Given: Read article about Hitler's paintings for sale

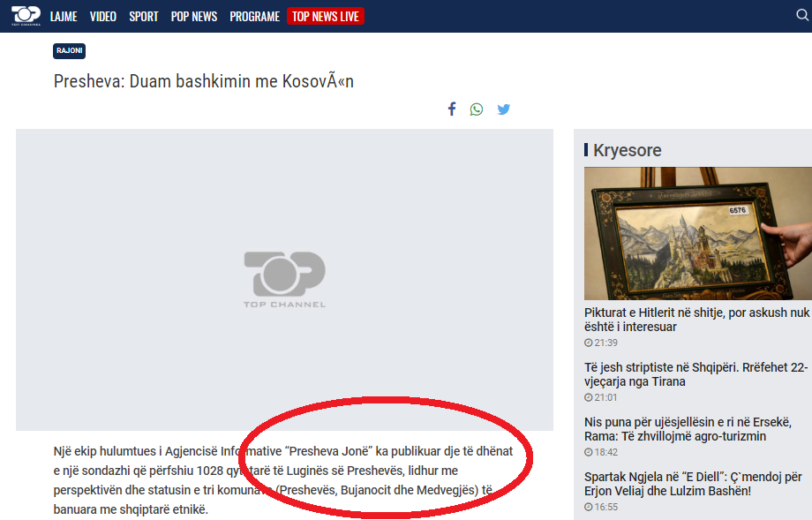Looking at the screenshot, I should (x=696, y=320).
